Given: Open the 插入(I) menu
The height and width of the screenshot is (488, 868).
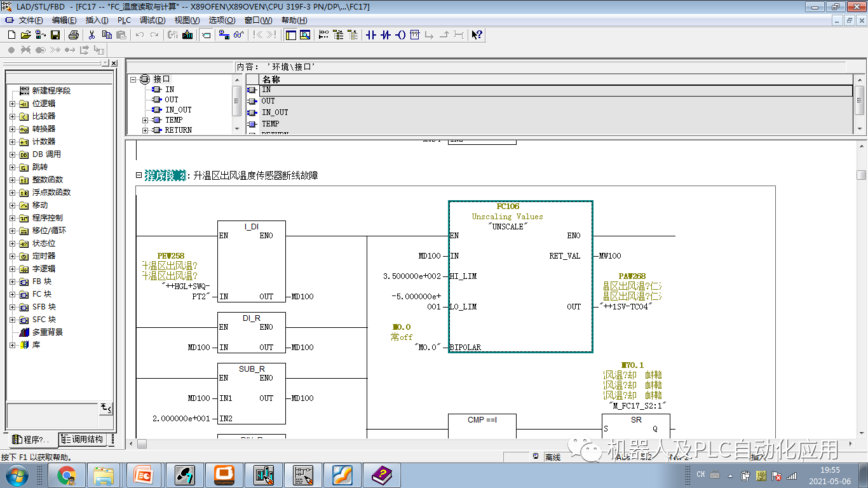Looking at the screenshot, I should [97, 20].
